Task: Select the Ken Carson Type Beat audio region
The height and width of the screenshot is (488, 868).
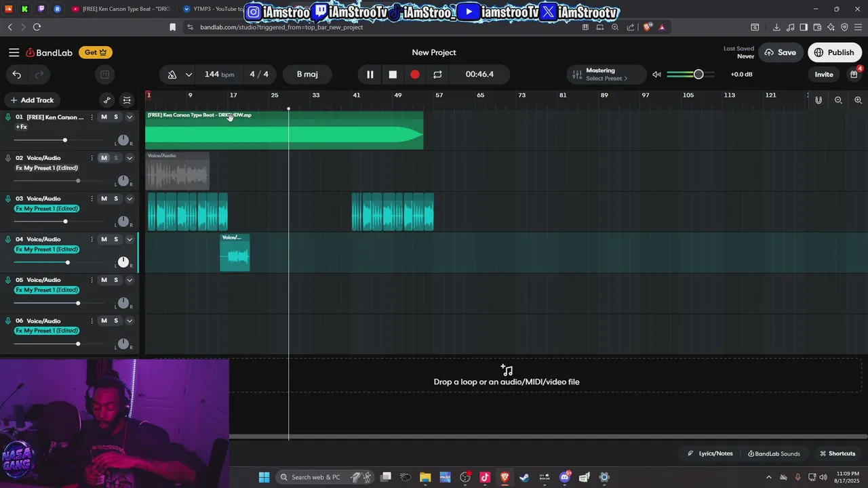Action: point(284,130)
